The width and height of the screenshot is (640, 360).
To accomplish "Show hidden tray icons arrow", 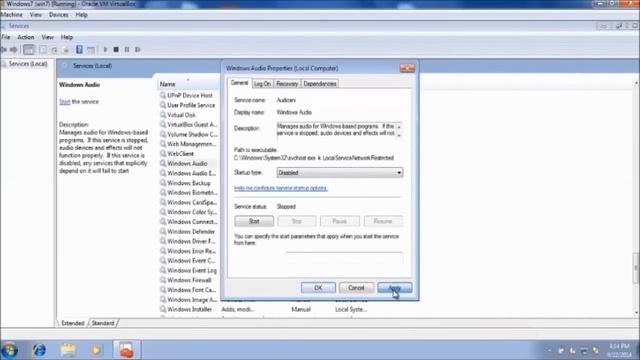I will pyautogui.click(x=549, y=351).
